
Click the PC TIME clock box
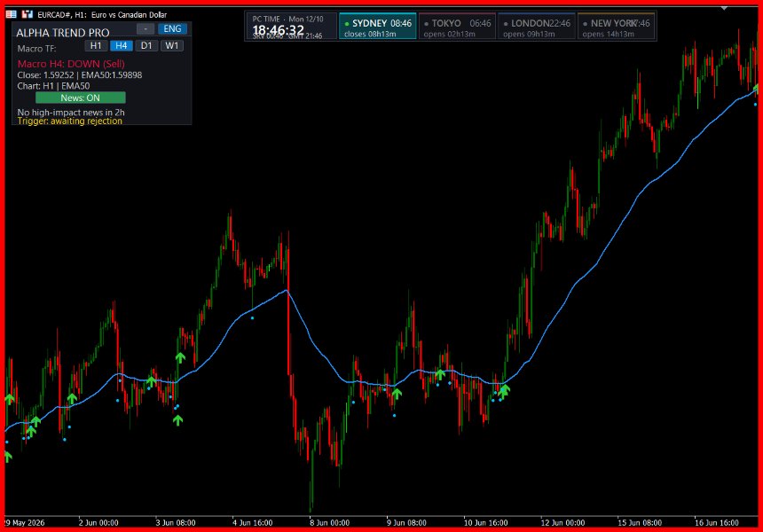(x=290, y=27)
